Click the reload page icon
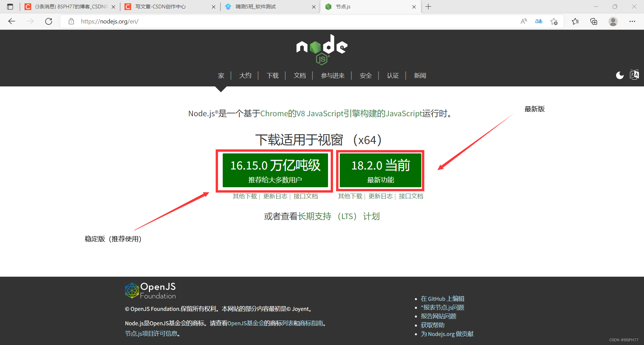The height and width of the screenshot is (345, 644). (49, 21)
